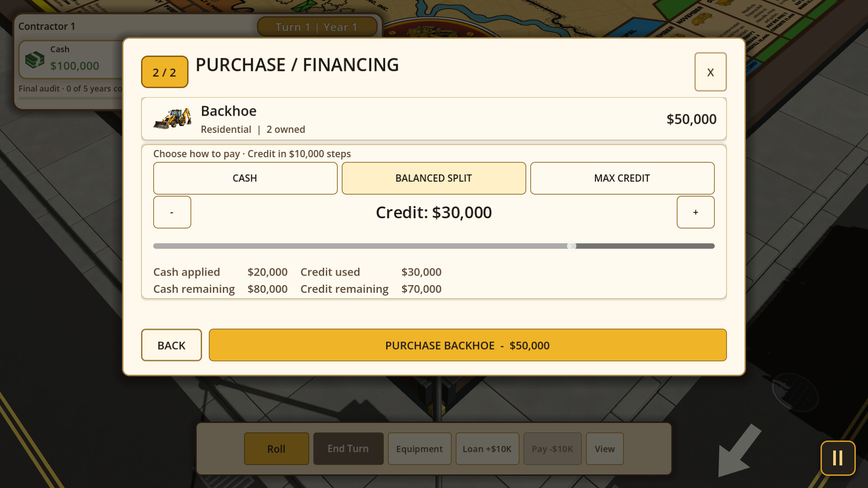Viewport: 868px width, 488px height.
Task: Increase credit with the plus button
Action: [695, 212]
